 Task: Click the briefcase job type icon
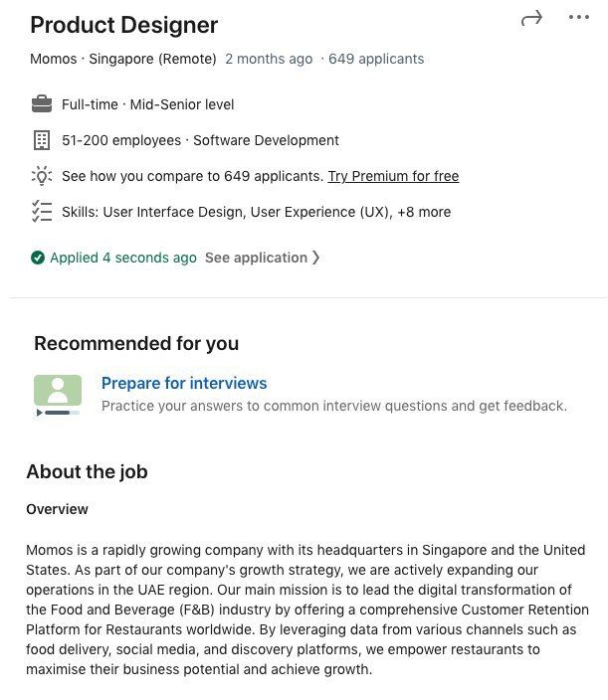point(42,104)
